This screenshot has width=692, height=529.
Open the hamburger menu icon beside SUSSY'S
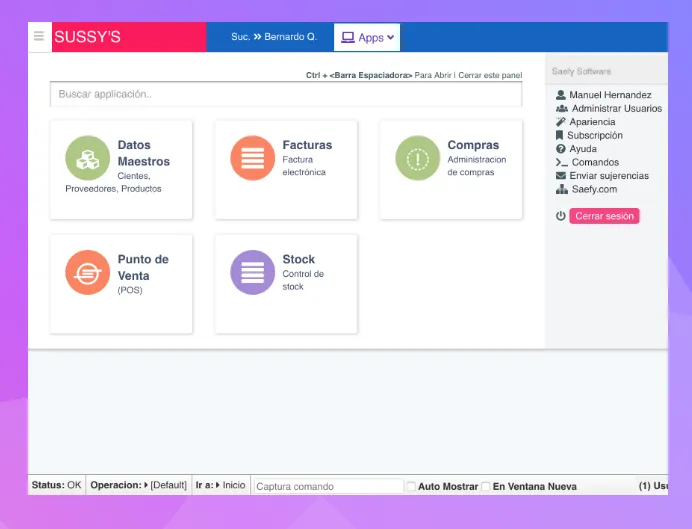(39, 36)
